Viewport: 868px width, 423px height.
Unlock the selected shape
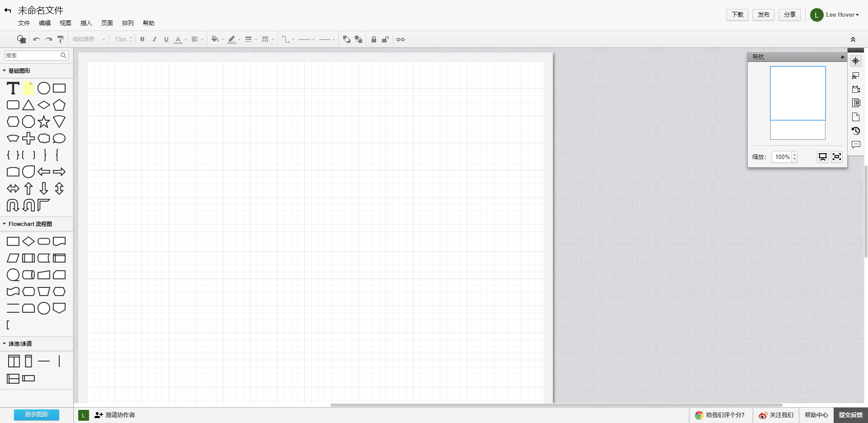tap(386, 39)
